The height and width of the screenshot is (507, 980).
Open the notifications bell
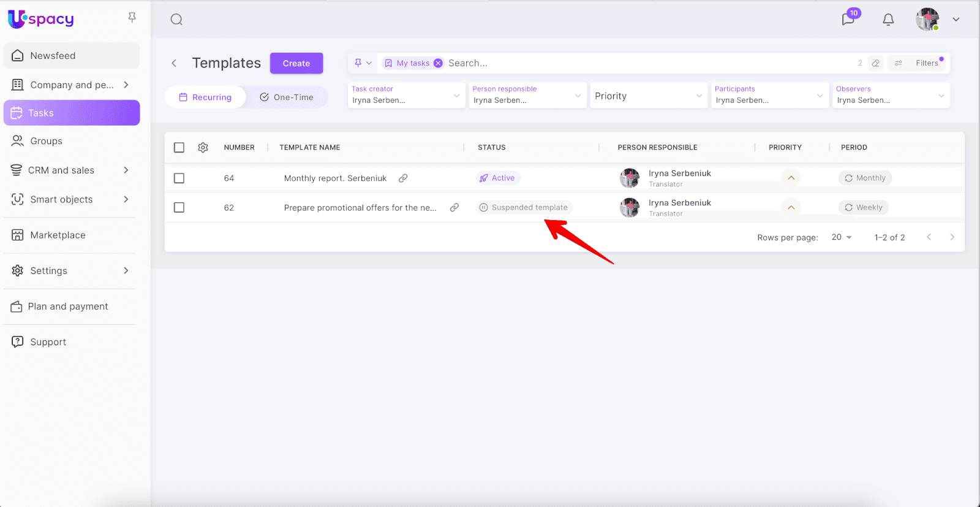(888, 20)
